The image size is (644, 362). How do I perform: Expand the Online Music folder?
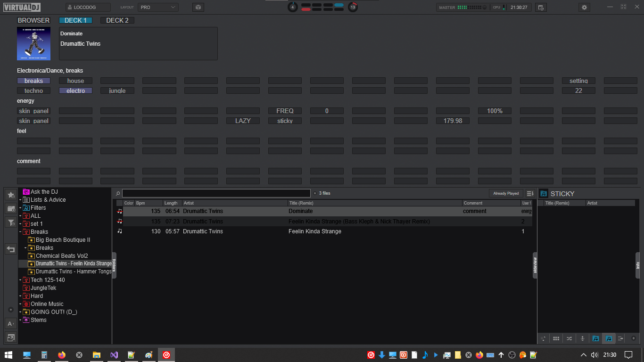click(20, 304)
